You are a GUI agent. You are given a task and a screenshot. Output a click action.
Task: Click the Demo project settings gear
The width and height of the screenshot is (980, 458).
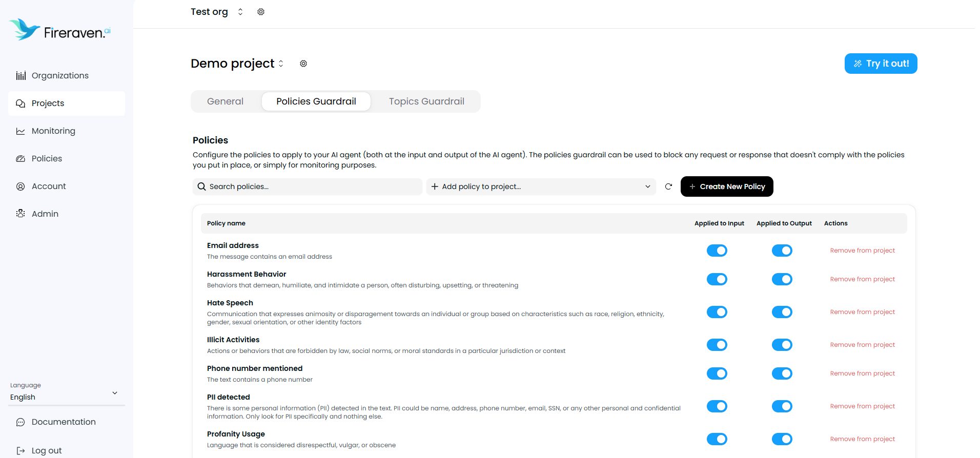tap(303, 64)
